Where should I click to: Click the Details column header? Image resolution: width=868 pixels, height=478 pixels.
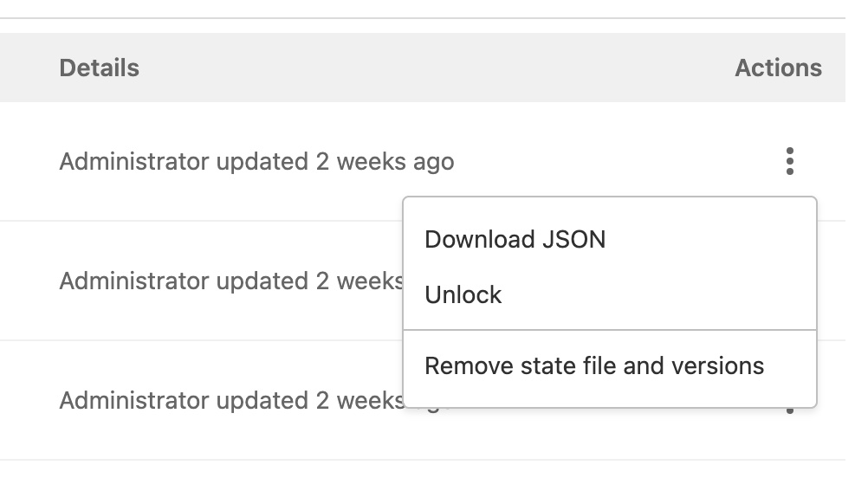[x=99, y=68]
